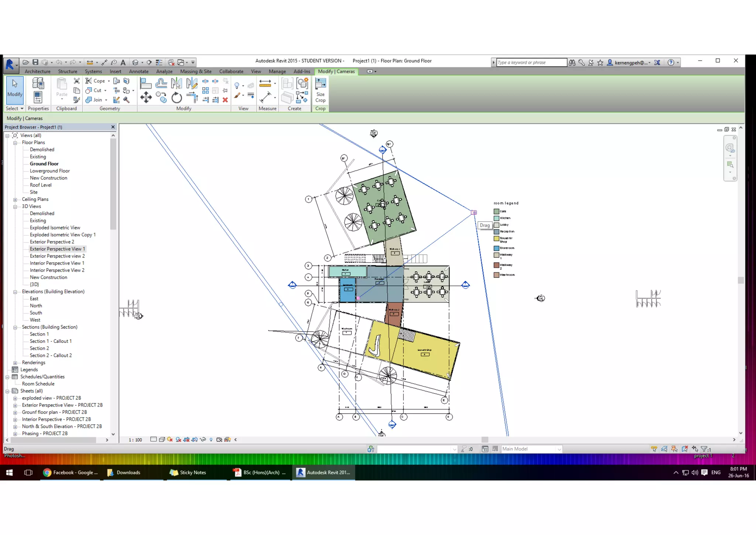Toggle Visual Style in view control bar
Image resolution: width=756 pixels, height=535 pixels.
(162, 440)
